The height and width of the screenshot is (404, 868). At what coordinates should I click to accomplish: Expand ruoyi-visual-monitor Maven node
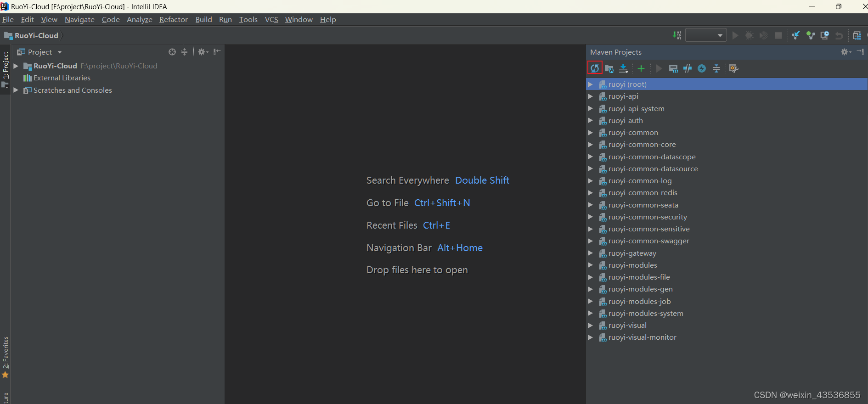tap(591, 337)
